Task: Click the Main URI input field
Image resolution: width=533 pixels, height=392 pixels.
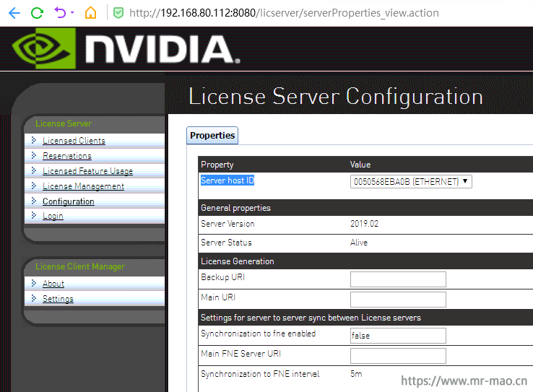Action: click(x=398, y=300)
